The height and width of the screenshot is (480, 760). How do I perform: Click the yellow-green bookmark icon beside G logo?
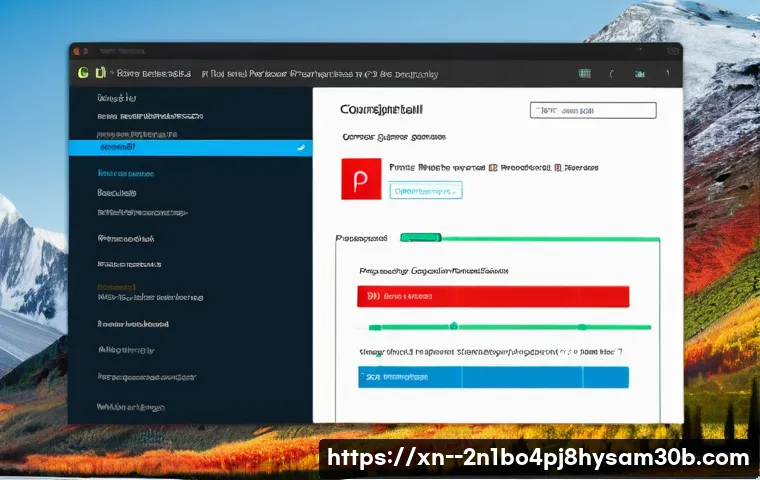(x=99, y=72)
